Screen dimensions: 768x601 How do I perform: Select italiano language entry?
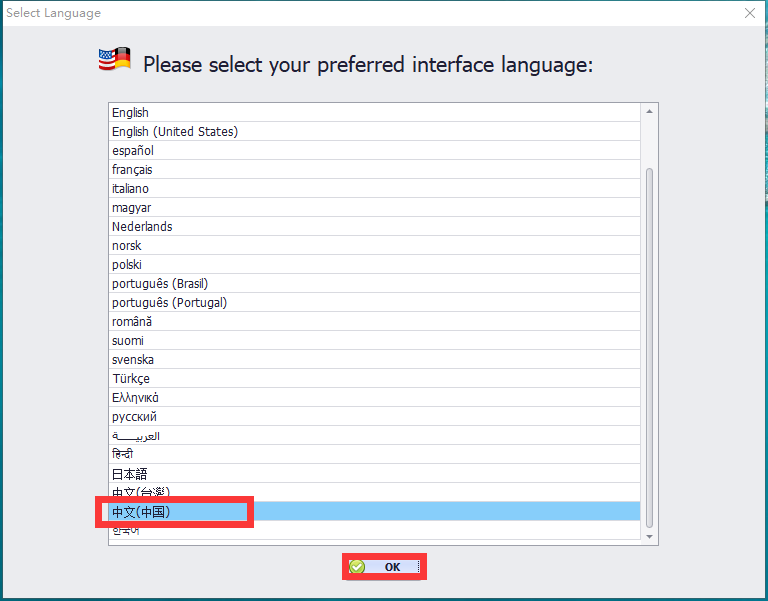pos(374,189)
